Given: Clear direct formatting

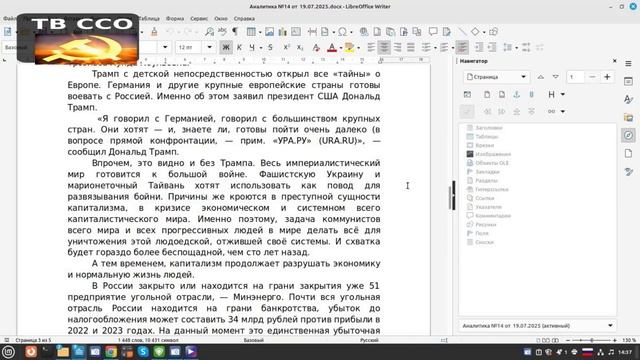Looking at the screenshot, I should 316,47.
